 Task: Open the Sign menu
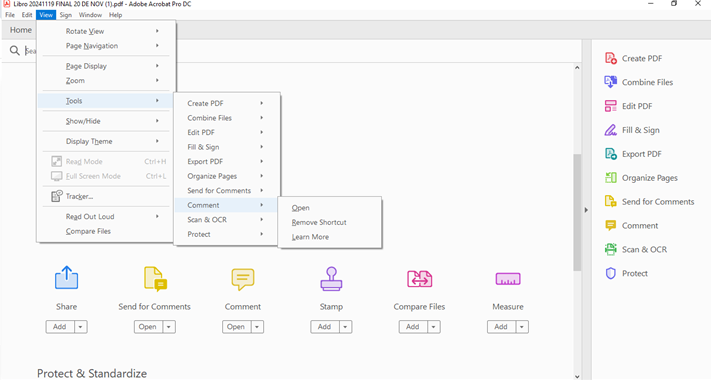pos(66,15)
